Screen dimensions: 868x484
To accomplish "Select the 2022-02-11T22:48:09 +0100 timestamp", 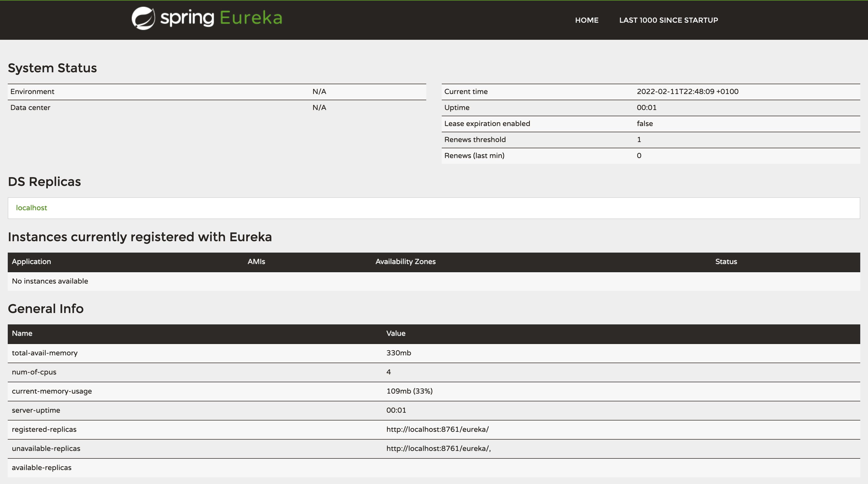I will [687, 92].
